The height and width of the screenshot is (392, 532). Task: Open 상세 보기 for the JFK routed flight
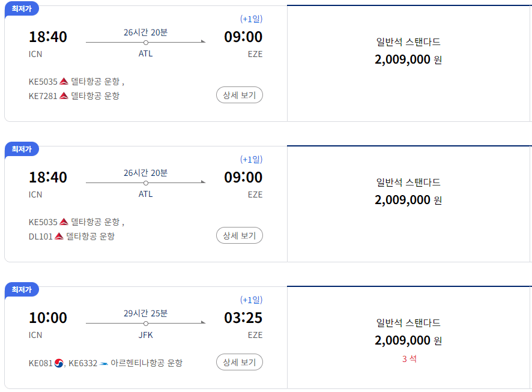[239, 361]
